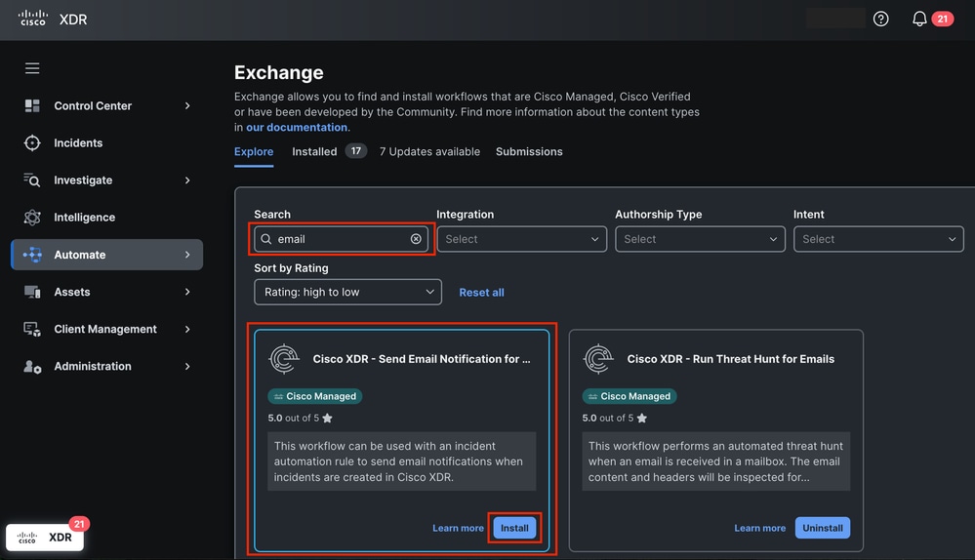Click the search magnifier icon in the Search field

pos(266,239)
